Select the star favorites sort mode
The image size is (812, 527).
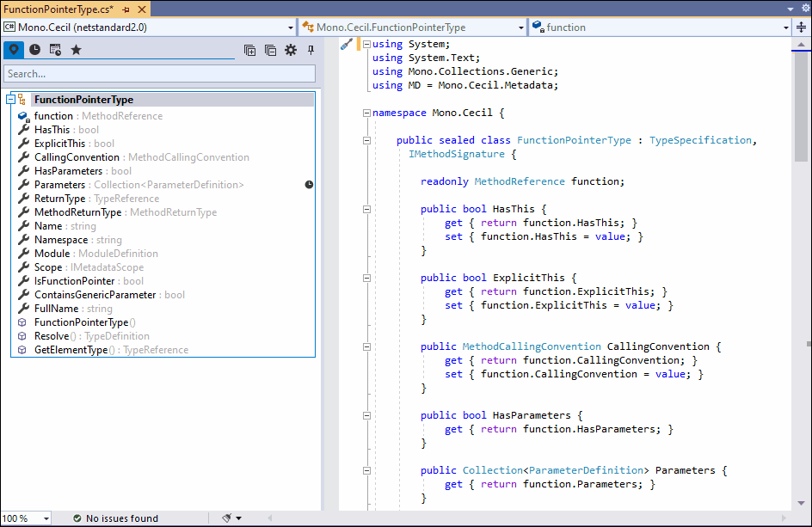75,50
